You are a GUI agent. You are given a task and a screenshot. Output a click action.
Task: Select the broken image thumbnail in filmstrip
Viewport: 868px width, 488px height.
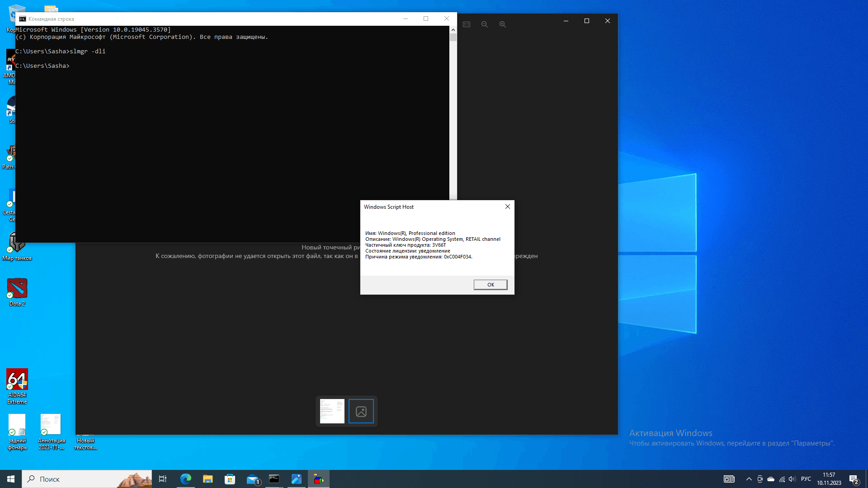coord(361,411)
